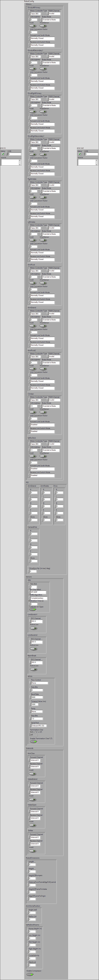Open IMU AHRS Algorithm Complementary dropdown
Viewport: 99px width, 980px height.
38,598
